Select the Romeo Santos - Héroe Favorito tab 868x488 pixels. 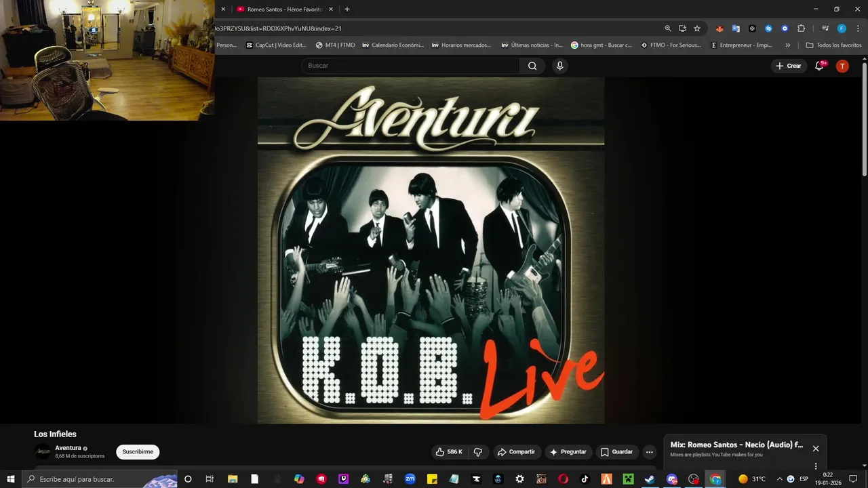point(283,9)
